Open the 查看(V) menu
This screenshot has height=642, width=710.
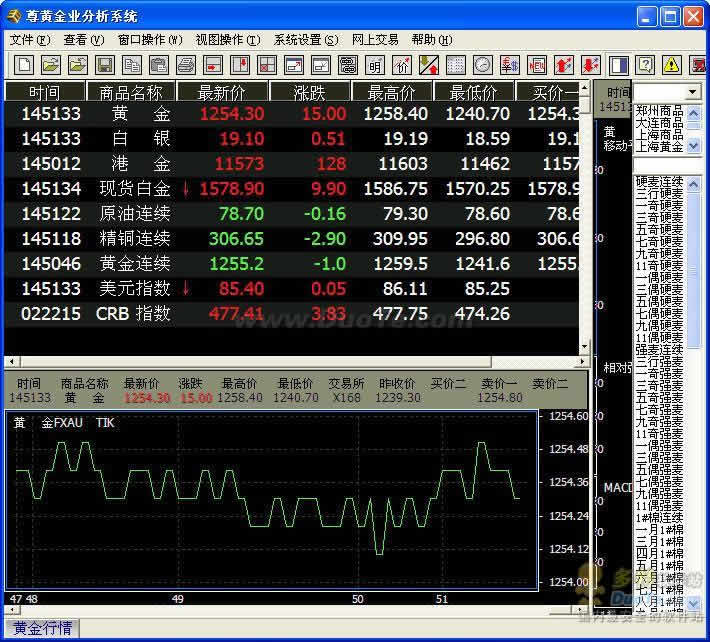(x=84, y=40)
